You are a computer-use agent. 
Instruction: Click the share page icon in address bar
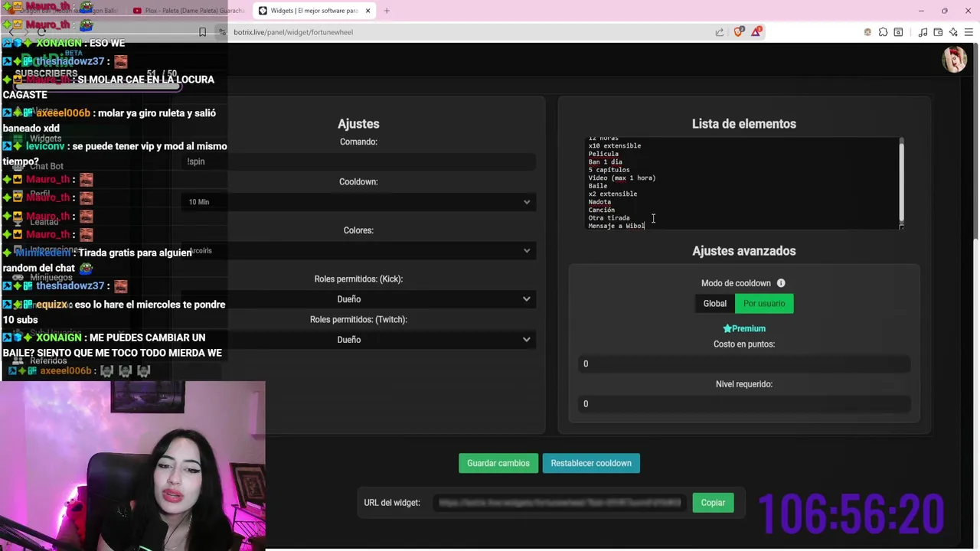[720, 32]
